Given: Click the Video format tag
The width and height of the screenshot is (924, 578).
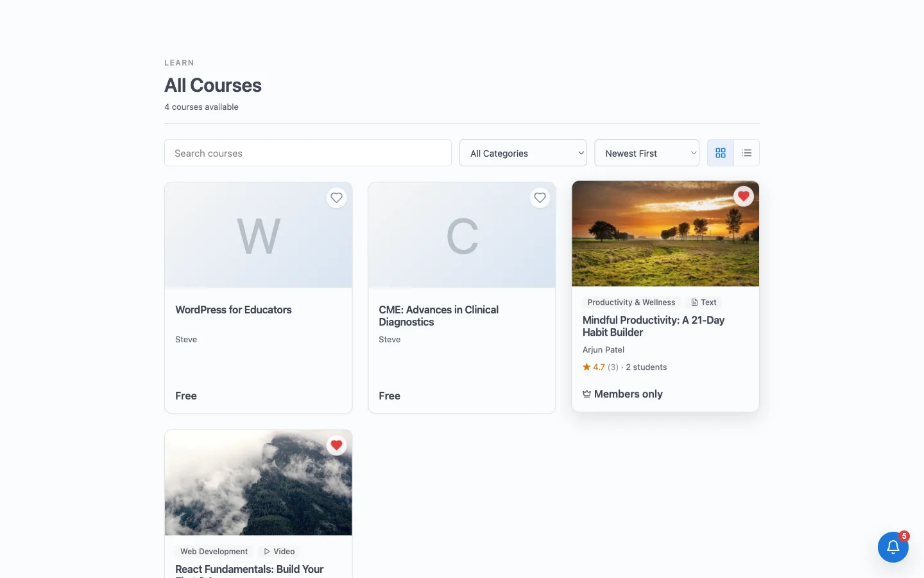Looking at the screenshot, I should (x=279, y=552).
